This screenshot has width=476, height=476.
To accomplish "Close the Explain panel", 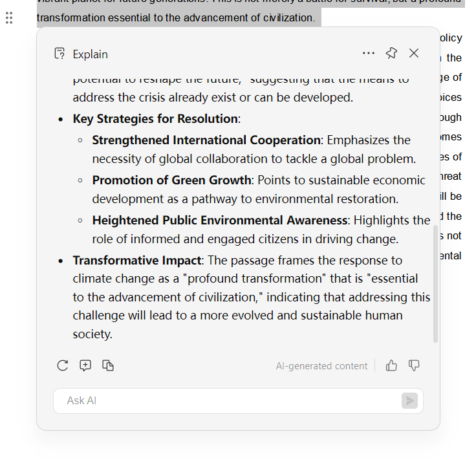I will click(414, 53).
